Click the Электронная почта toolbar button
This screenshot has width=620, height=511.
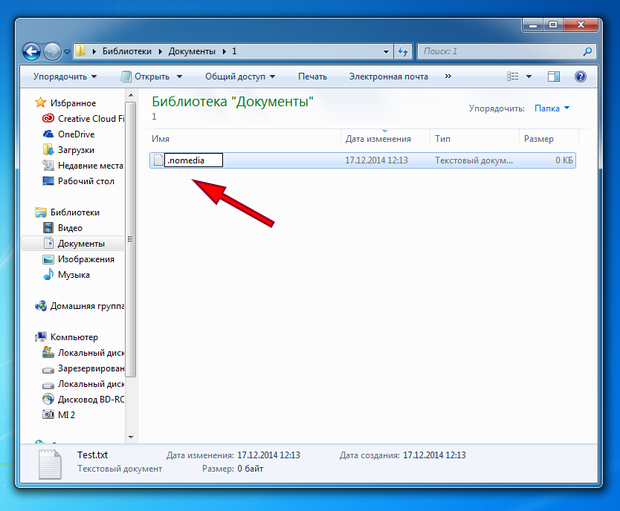click(388, 76)
